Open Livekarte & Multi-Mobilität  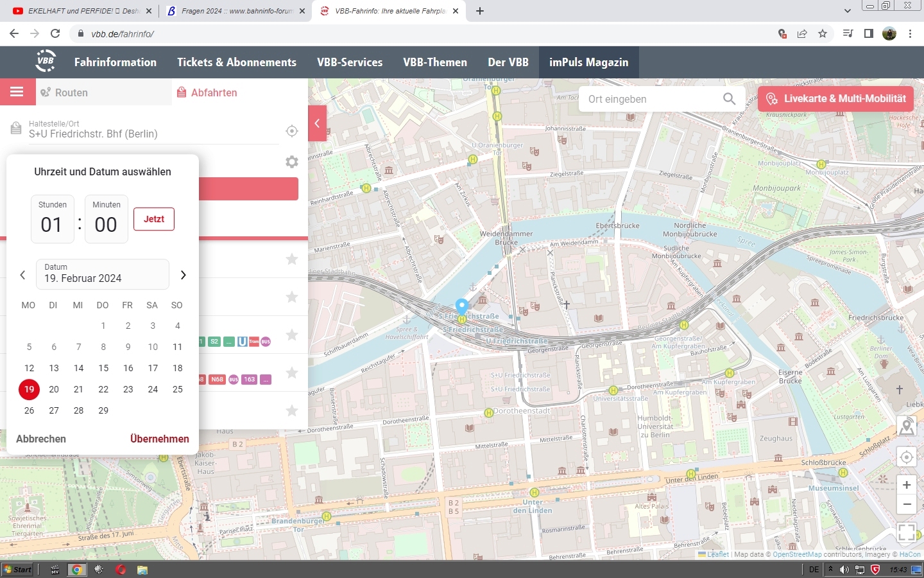[x=836, y=99]
